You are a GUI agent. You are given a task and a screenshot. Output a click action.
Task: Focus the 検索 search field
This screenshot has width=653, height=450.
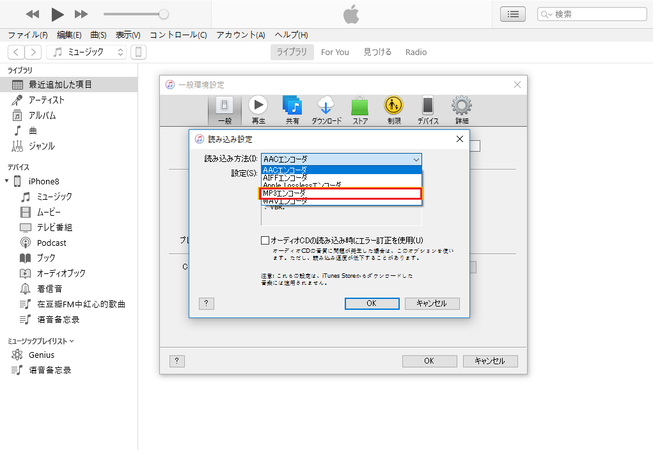(x=592, y=14)
